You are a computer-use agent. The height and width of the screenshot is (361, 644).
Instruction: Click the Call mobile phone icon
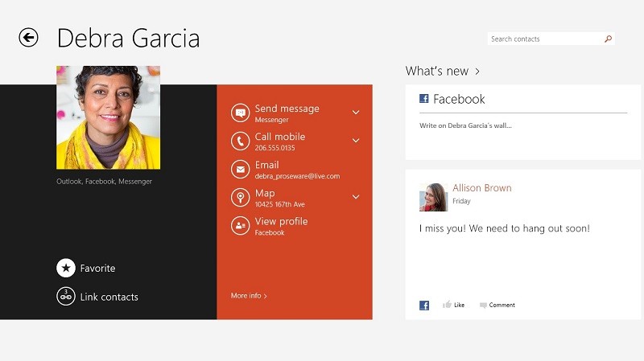240,142
